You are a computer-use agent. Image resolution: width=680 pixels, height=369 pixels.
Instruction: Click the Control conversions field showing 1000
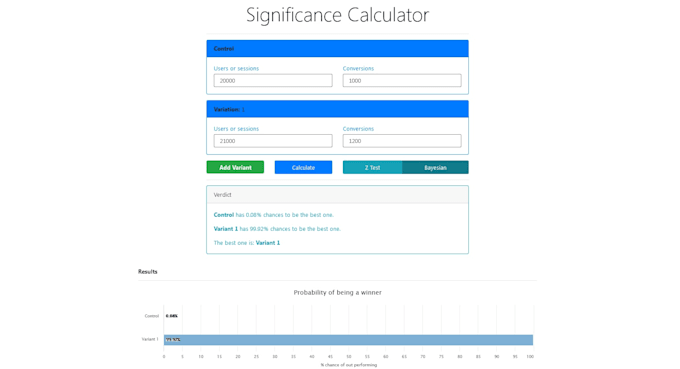[x=402, y=81]
